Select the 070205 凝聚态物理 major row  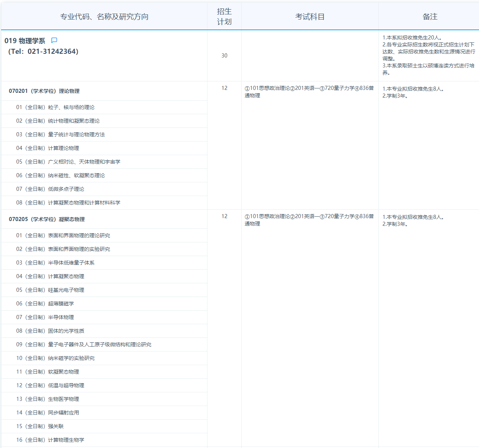point(47,219)
